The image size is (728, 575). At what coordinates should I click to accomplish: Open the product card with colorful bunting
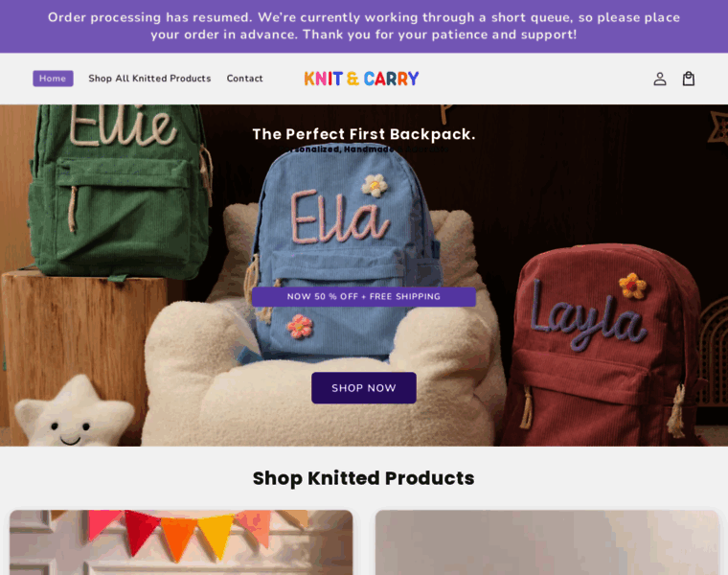tap(181, 542)
